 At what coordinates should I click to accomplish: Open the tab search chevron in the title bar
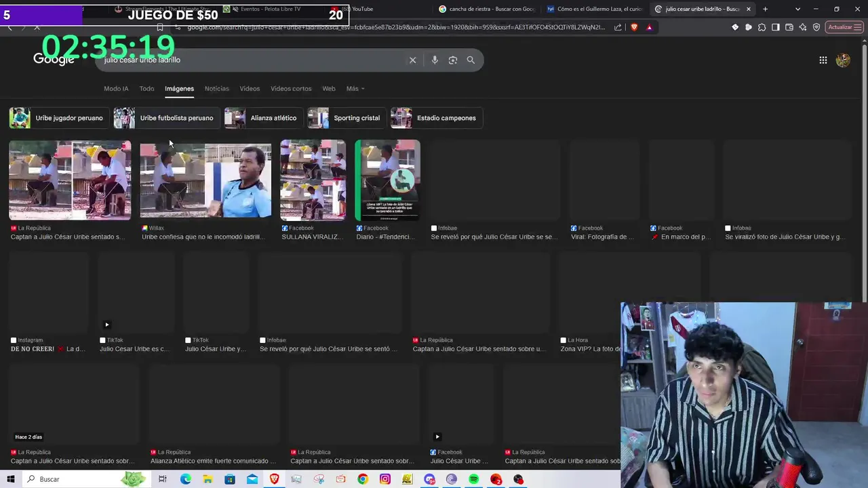(797, 9)
